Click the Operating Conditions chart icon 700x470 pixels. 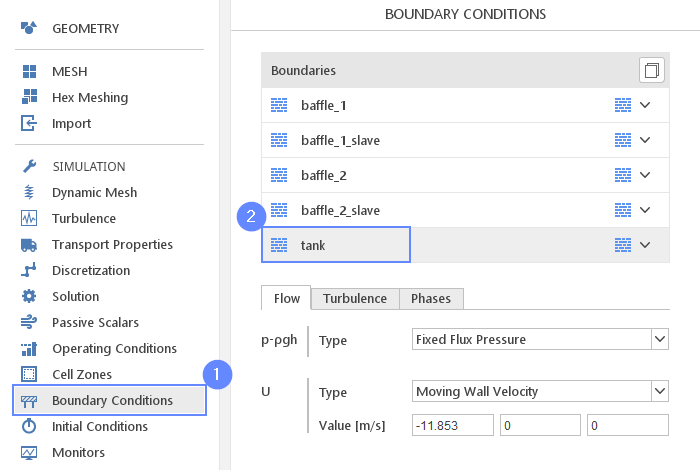coord(29,349)
